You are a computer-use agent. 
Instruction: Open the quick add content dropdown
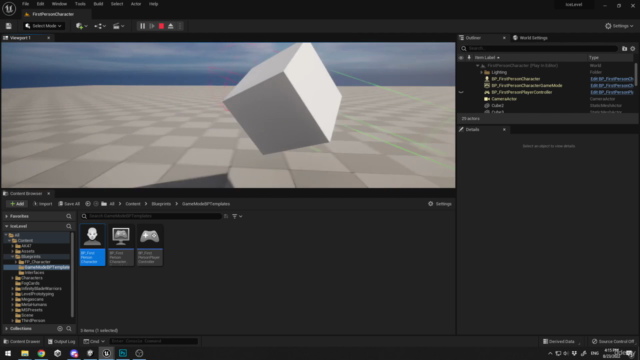(82, 26)
